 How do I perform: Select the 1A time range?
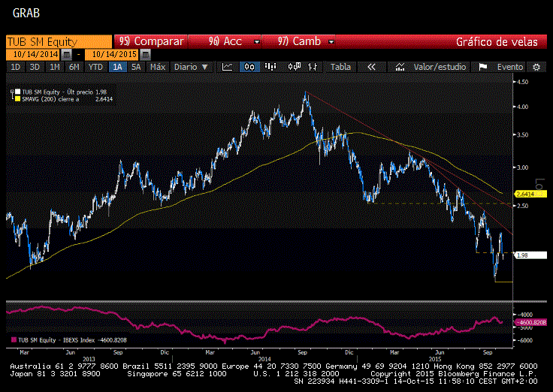[x=116, y=67]
